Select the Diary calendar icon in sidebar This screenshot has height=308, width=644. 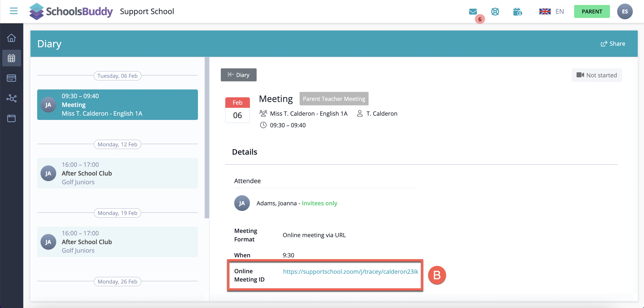11,58
